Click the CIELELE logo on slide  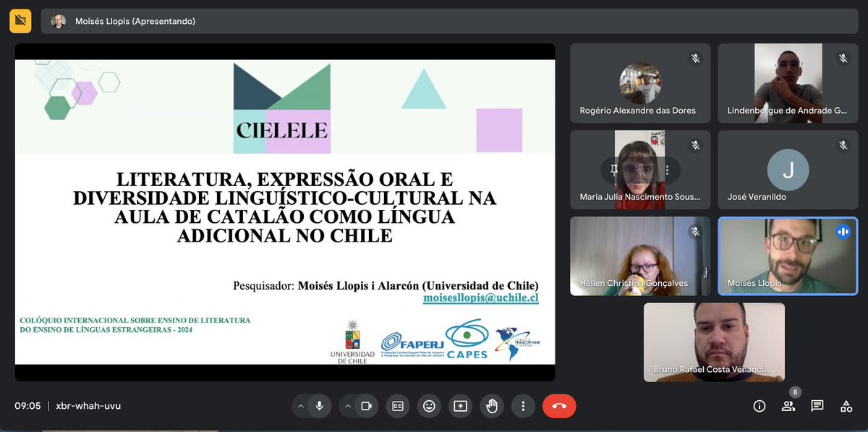[282, 109]
